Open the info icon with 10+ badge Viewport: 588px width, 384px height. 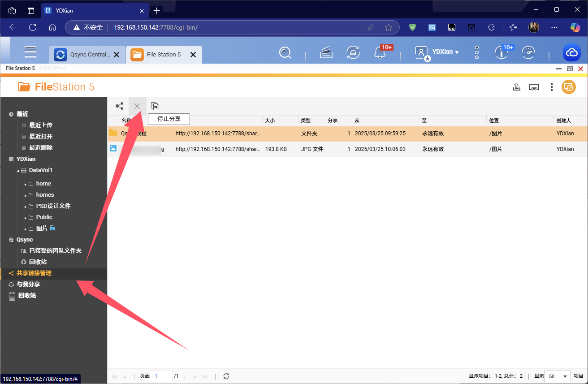[501, 53]
